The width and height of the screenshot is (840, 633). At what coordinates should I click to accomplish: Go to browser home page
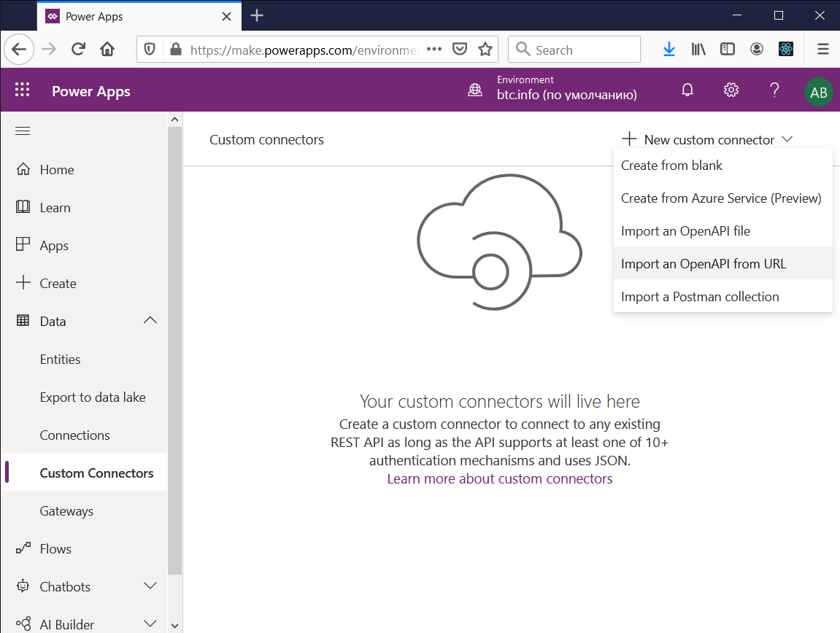pyautogui.click(x=107, y=50)
